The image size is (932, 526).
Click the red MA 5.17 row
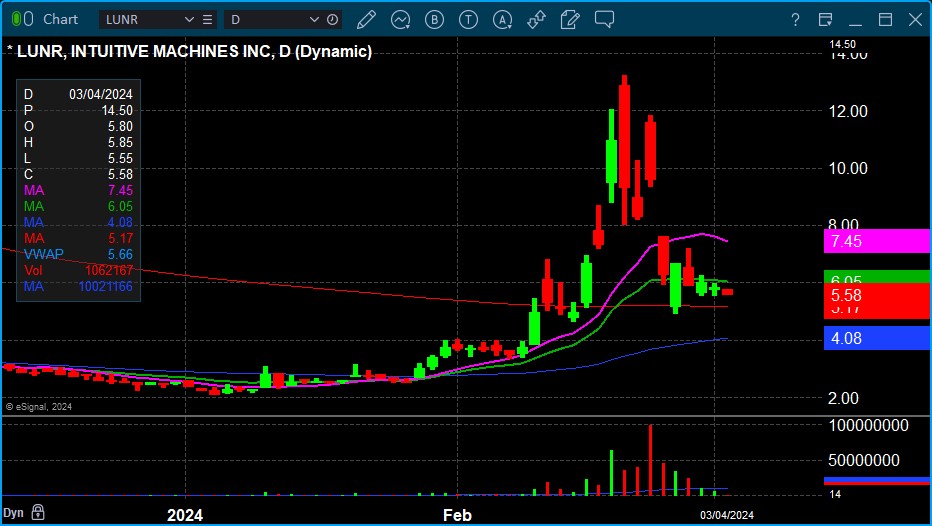(x=78, y=238)
